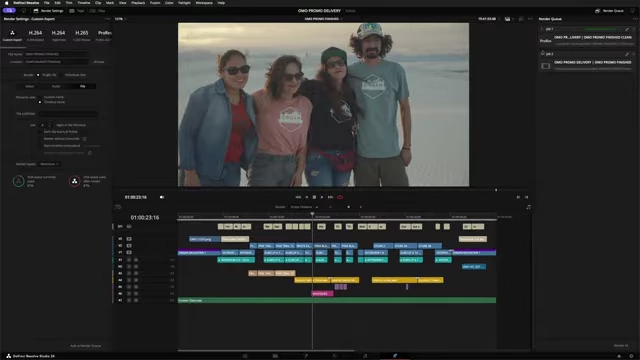Toggle the V1 video track enable icon
This screenshot has width=640, height=360.
click(129, 252)
